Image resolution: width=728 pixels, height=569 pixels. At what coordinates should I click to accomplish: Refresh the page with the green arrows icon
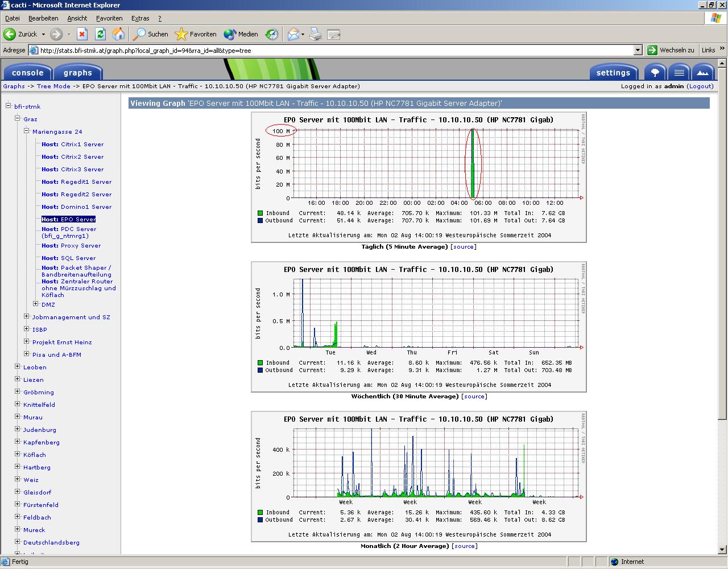coord(100,34)
